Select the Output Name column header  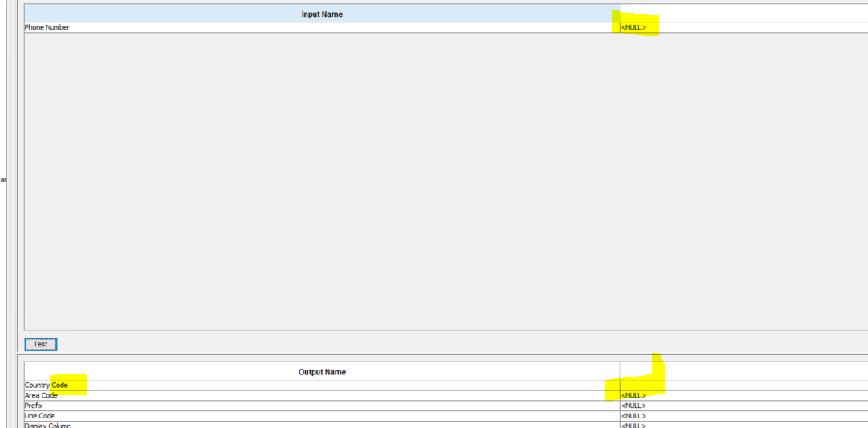[322, 372]
